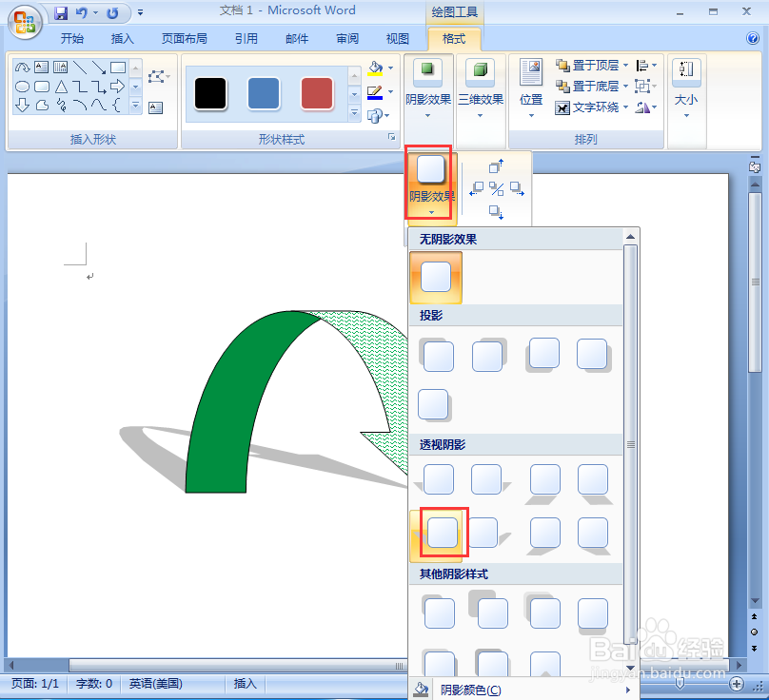This screenshot has width=769, height=700.
Task: Click the Office button logo
Action: point(24,22)
